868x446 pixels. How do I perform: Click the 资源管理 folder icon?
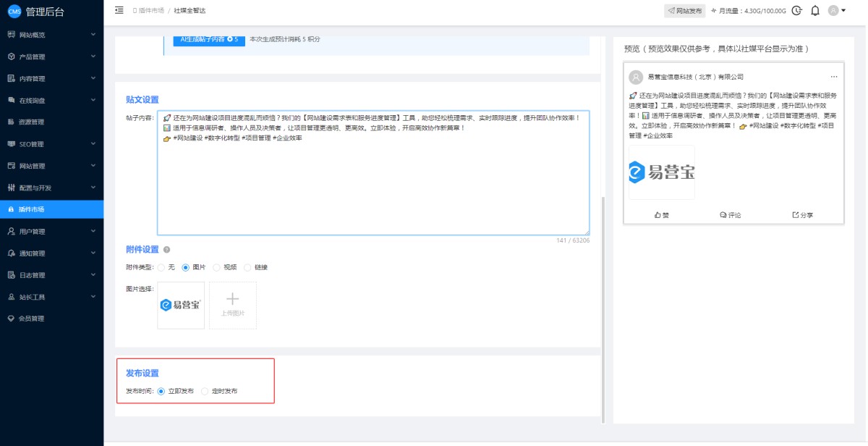click(x=12, y=122)
